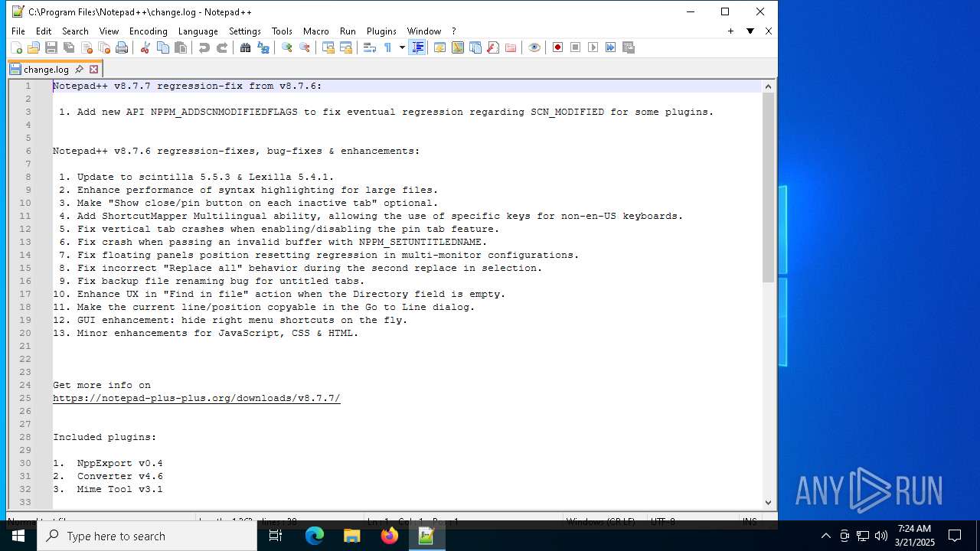Open the User Defined Language icon
Viewport: 980px width, 551px height.
[439, 47]
